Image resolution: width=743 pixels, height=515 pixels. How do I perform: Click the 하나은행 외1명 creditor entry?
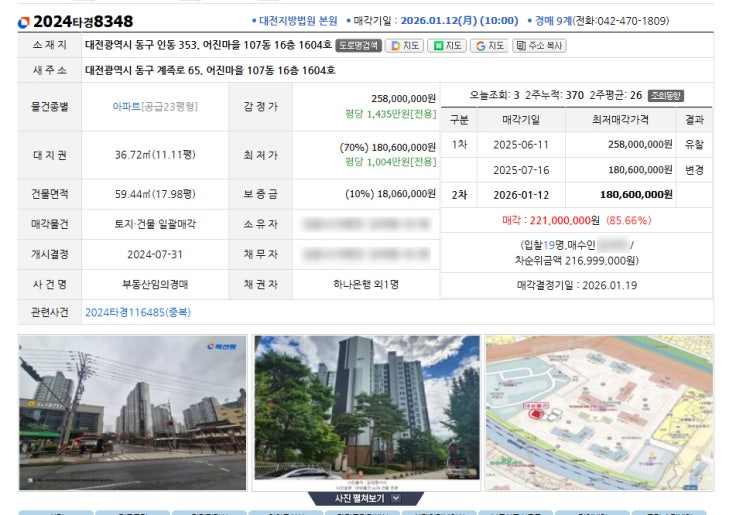[x=366, y=284]
